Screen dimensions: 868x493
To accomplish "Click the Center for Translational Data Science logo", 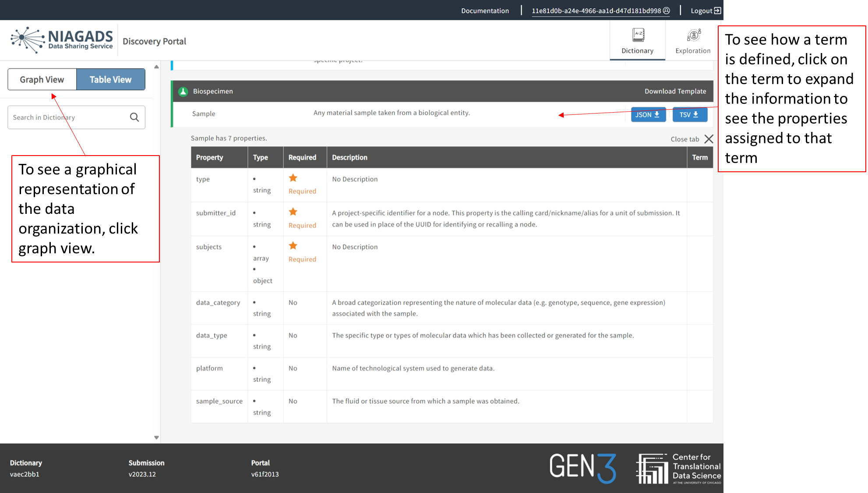I will click(678, 468).
